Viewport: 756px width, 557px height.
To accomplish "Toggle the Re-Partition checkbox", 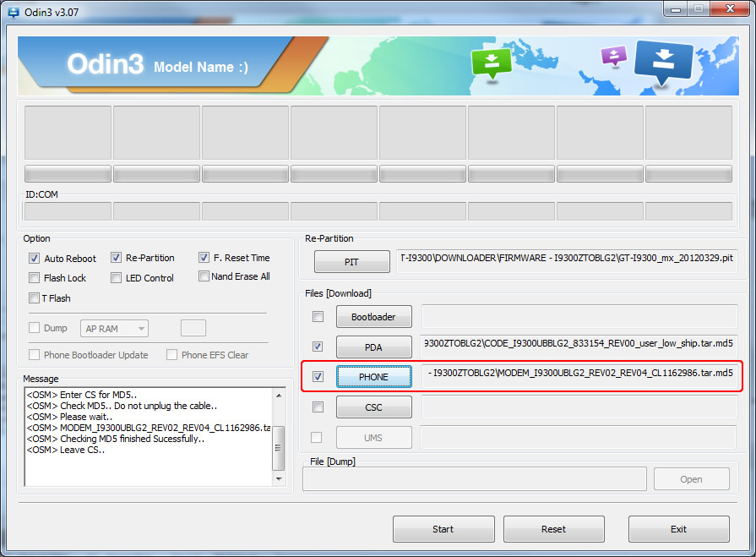I will click(x=116, y=258).
